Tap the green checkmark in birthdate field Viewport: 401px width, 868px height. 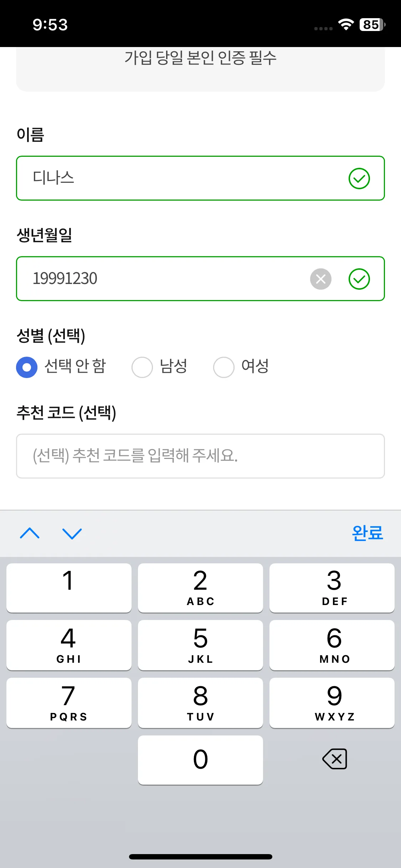pyautogui.click(x=359, y=279)
